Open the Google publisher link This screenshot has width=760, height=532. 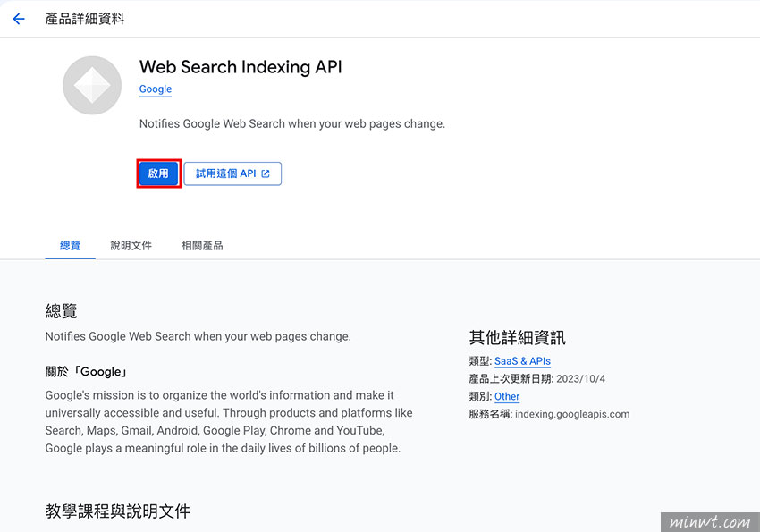tap(156, 89)
